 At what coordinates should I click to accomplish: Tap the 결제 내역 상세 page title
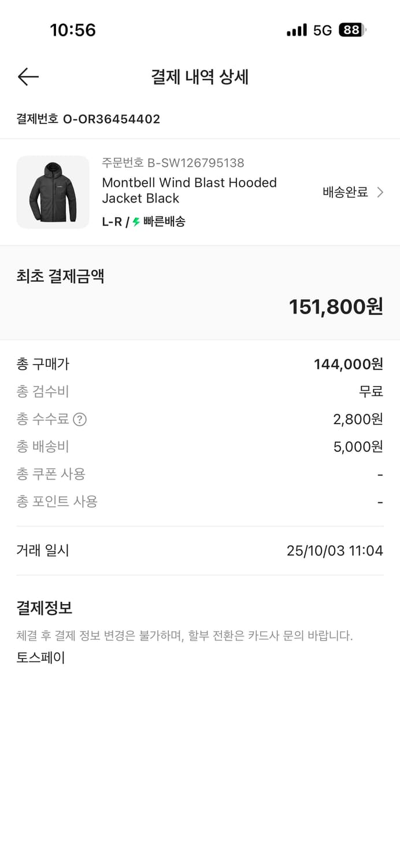tap(199, 76)
